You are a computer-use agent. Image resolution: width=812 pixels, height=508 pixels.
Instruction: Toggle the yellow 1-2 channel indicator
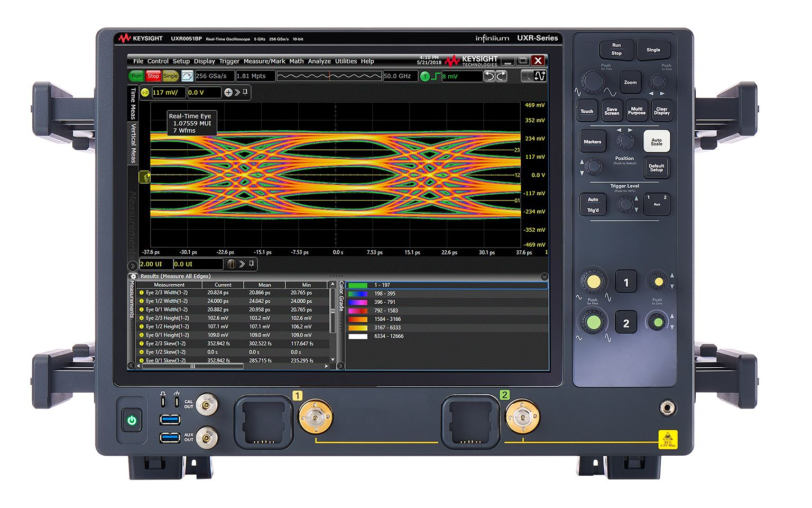(x=145, y=93)
